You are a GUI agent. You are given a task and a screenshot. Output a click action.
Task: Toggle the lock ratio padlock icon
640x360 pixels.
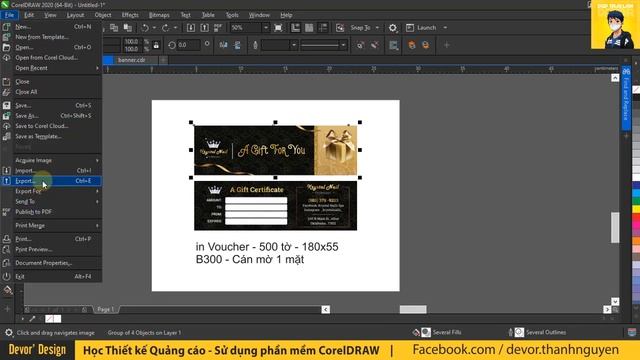click(x=156, y=45)
